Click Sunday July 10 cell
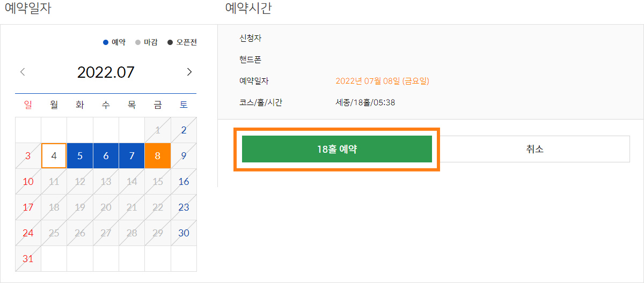This screenshot has height=283, width=644. point(28,182)
